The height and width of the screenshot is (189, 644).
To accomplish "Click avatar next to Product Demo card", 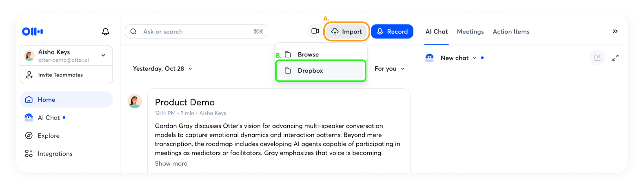I will click(135, 101).
